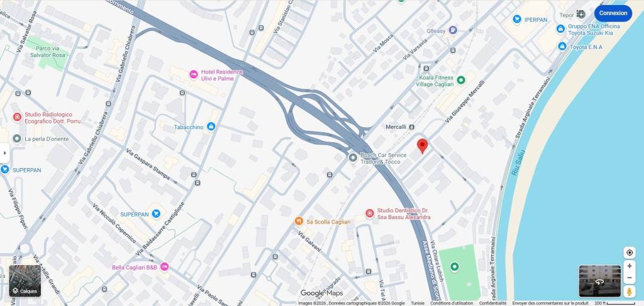
Task: Activate the Street View pegman
Action: pyautogui.click(x=629, y=292)
